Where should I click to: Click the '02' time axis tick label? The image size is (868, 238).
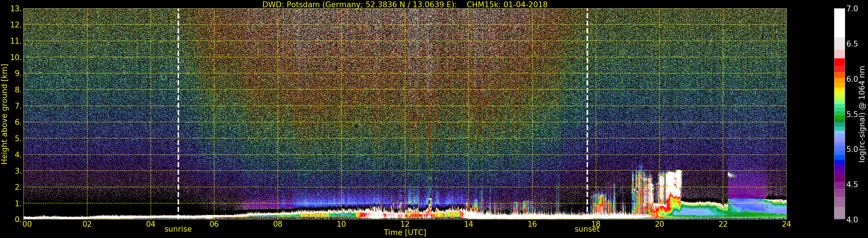click(87, 224)
